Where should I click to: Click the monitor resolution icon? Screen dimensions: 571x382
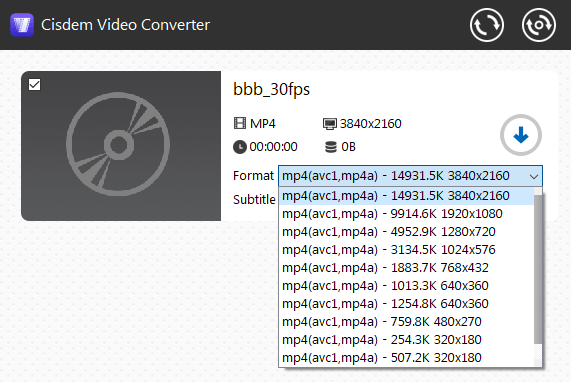point(330,124)
